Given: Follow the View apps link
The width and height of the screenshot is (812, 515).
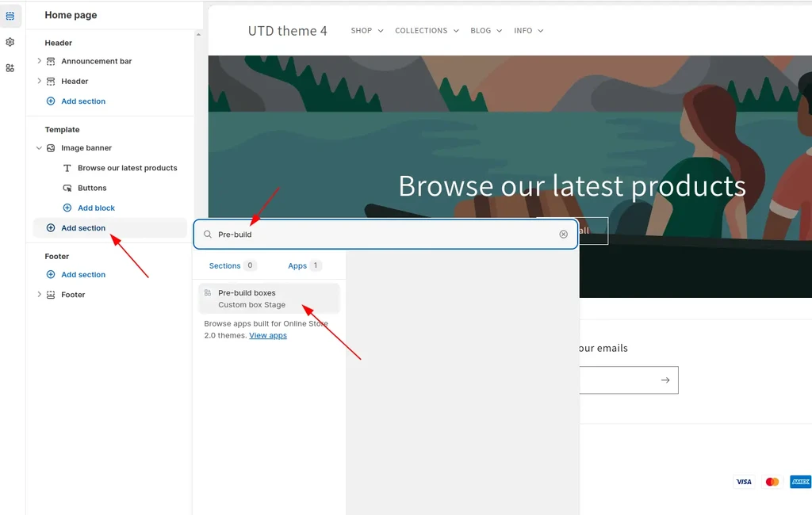Looking at the screenshot, I should pos(268,335).
